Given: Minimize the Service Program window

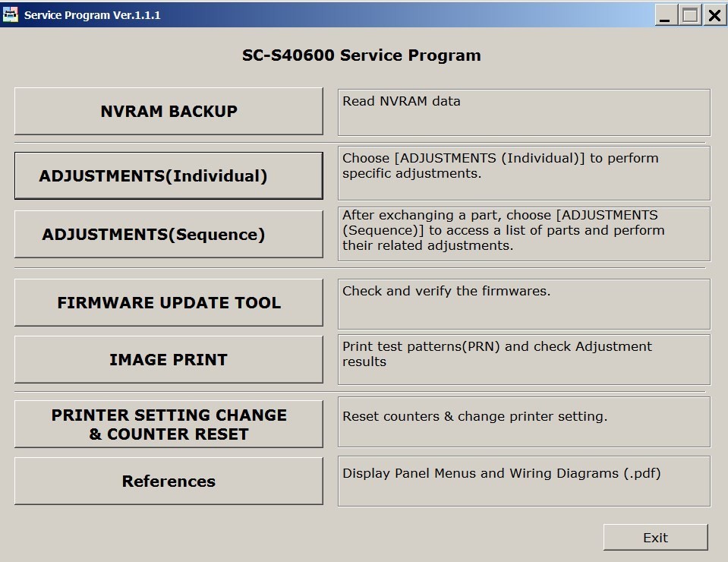Looking at the screenshot, I should click(665, 15).
